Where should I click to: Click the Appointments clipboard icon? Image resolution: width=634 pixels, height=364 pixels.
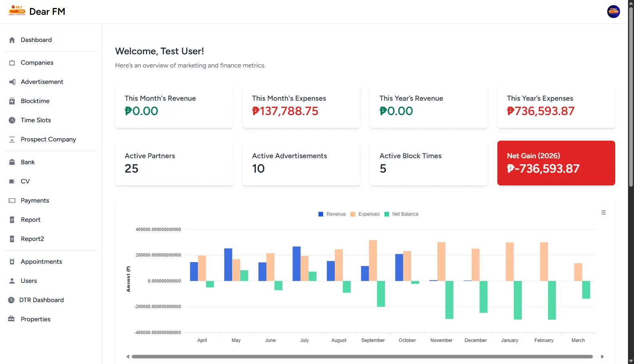12,262
